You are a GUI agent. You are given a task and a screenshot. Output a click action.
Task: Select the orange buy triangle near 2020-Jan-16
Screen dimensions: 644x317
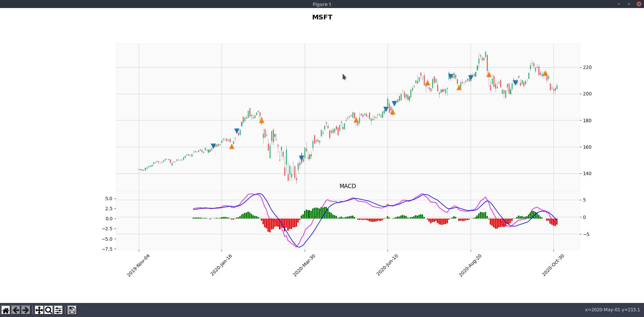coord(232,146)
